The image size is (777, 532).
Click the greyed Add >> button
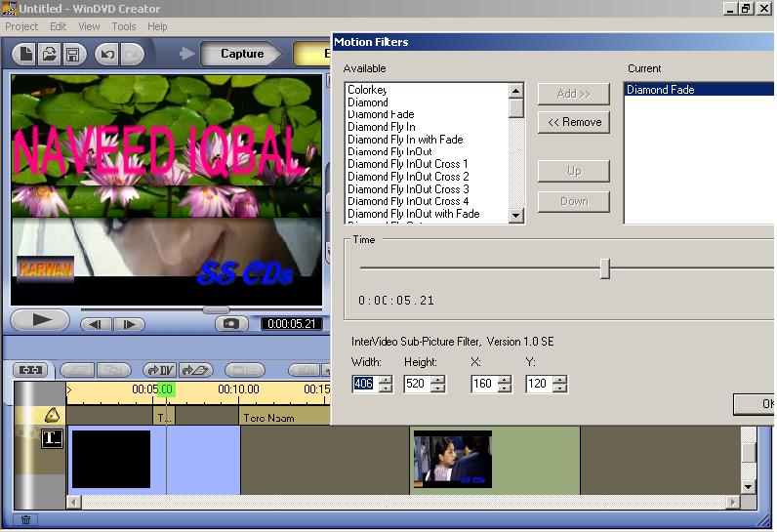[x=573, y=94]
